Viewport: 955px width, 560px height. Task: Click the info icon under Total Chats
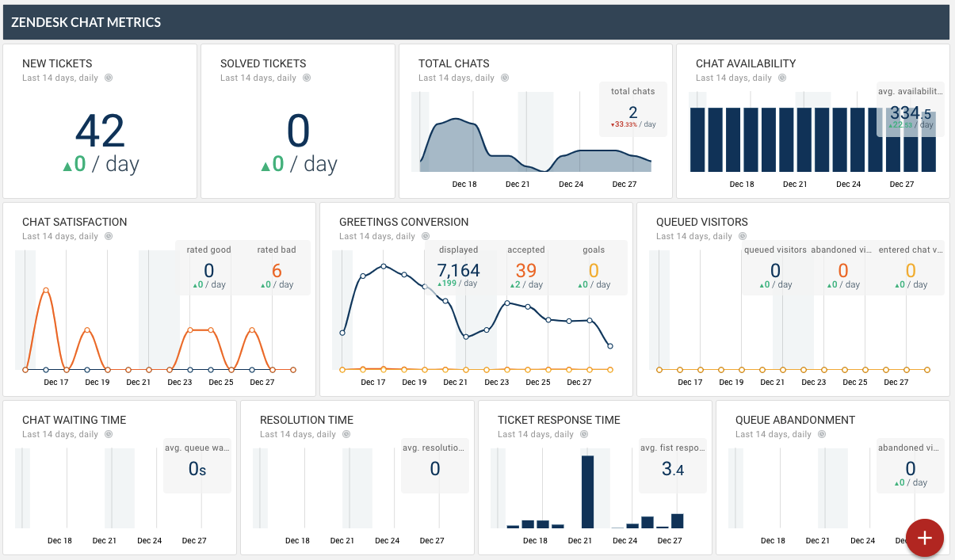pyautogui.click(x=505, y=78)
